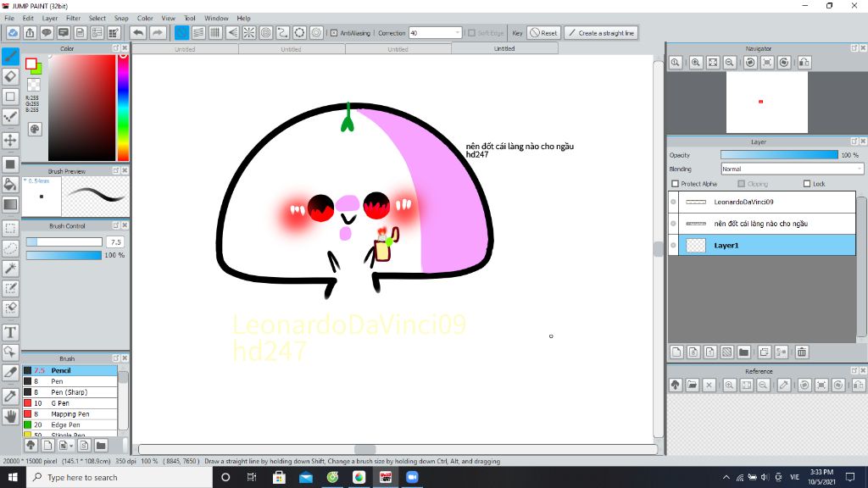Screen dimensions: 868x488
Task: Enable the concentric circle snap guide
Action: click(265, 33)
